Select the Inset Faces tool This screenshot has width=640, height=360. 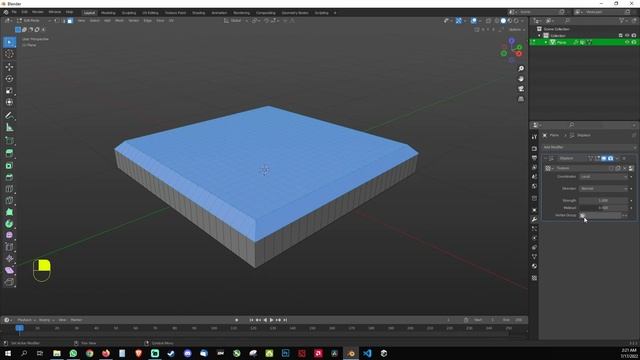pos(9,165)
